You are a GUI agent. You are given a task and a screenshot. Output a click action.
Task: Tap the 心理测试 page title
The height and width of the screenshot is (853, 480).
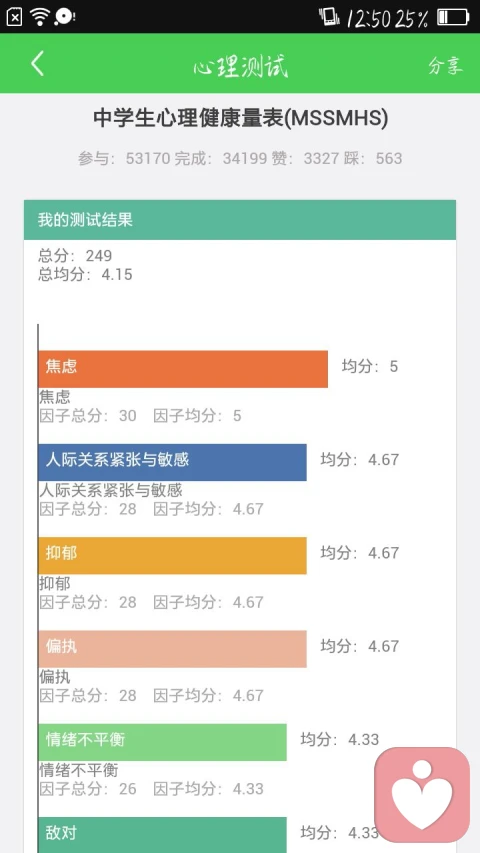tap(241, 66)
